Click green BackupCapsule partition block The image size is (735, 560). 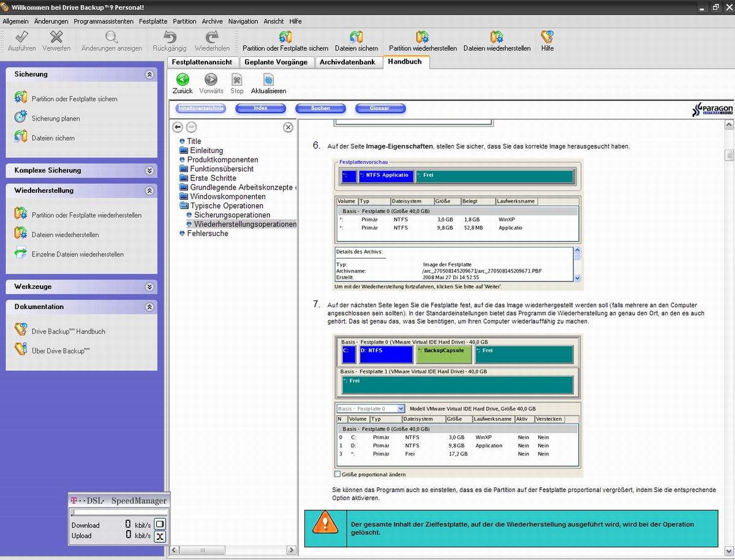[x=443, y=354]
